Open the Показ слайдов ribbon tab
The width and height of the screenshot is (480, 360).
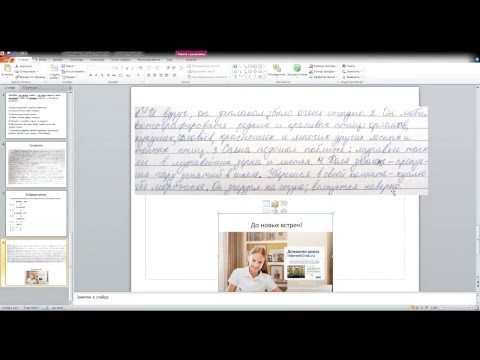click(121, 60)
